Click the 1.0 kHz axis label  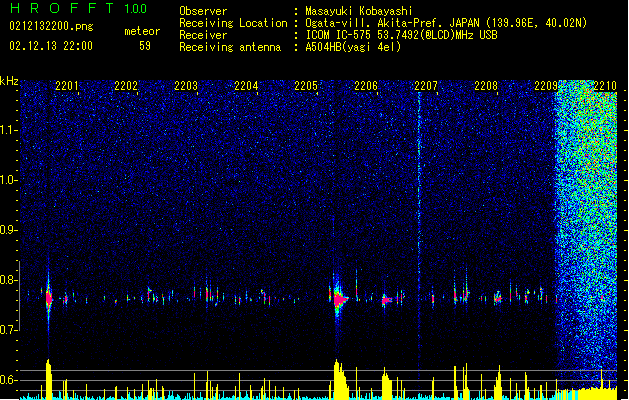pyautogui.click(x=9, y=180)
